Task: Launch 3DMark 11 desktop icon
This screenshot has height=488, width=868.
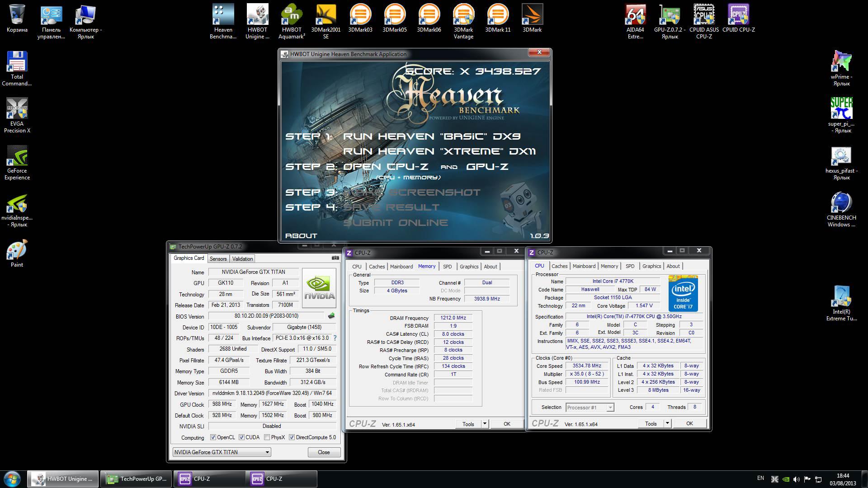Action: coord(498,19)
